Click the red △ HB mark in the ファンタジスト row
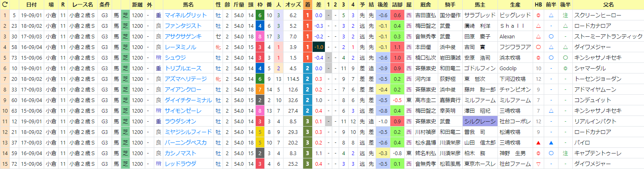The width and height of the screenshot is (644, 169). (538, 26)
